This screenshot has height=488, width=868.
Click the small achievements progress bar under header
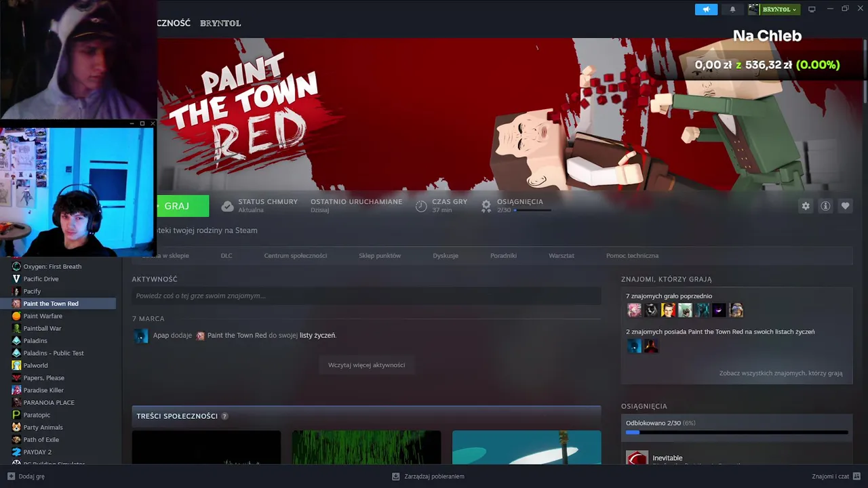coord(532,210)
